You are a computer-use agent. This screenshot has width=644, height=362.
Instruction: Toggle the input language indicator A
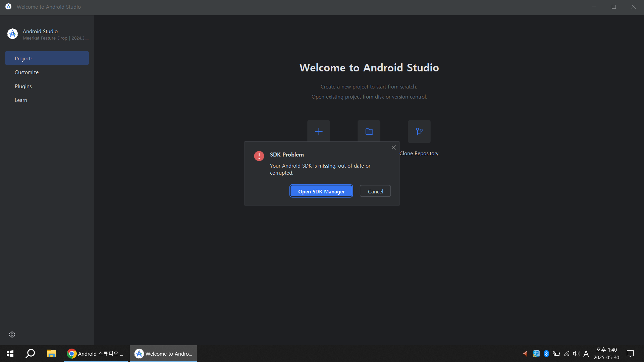pyautogui.click(x=586, y=354)
